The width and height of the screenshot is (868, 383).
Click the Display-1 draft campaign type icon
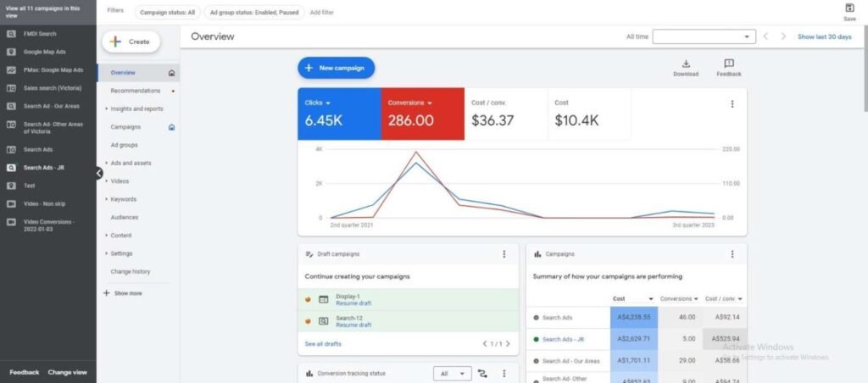[323, 299]
